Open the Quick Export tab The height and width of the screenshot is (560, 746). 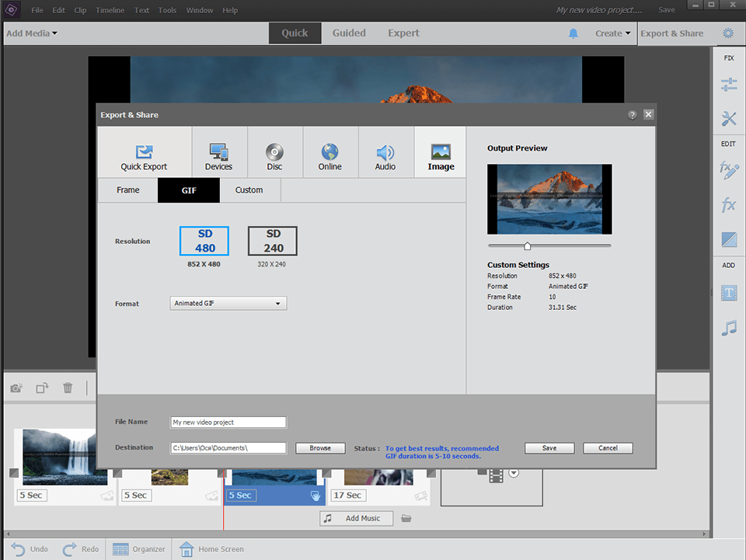(x=145, y=152)
